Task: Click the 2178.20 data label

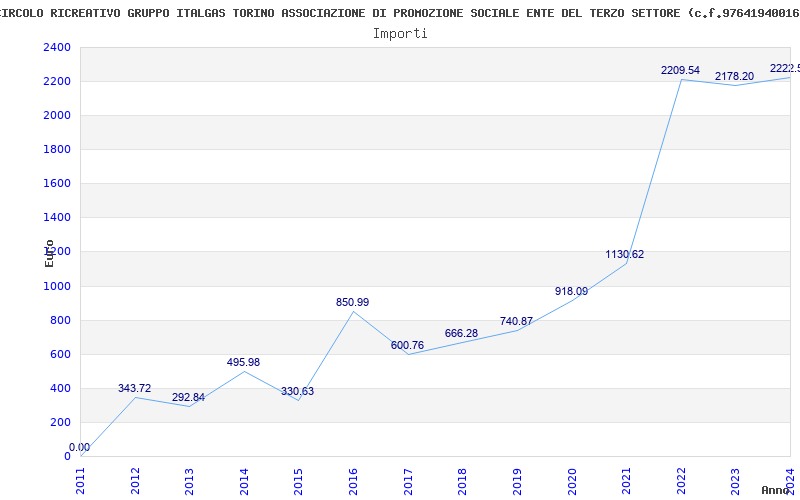Action: tap(734, 77)
